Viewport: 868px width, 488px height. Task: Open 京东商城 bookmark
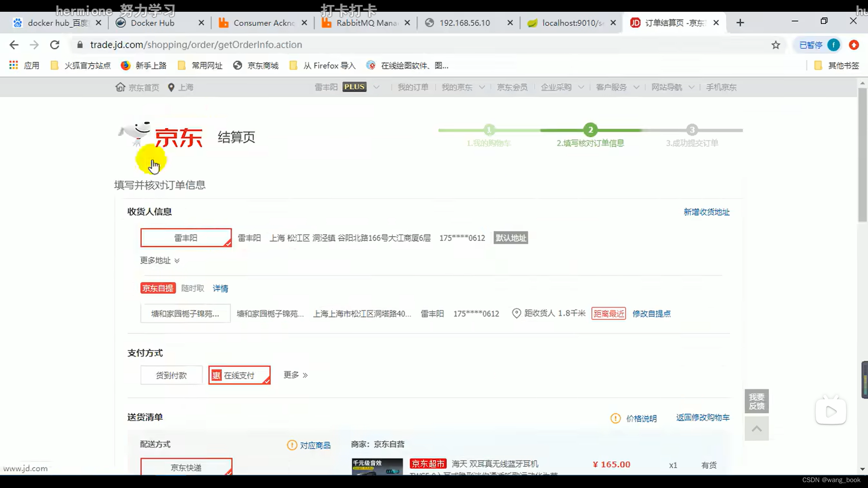click(x=256, y=66)
